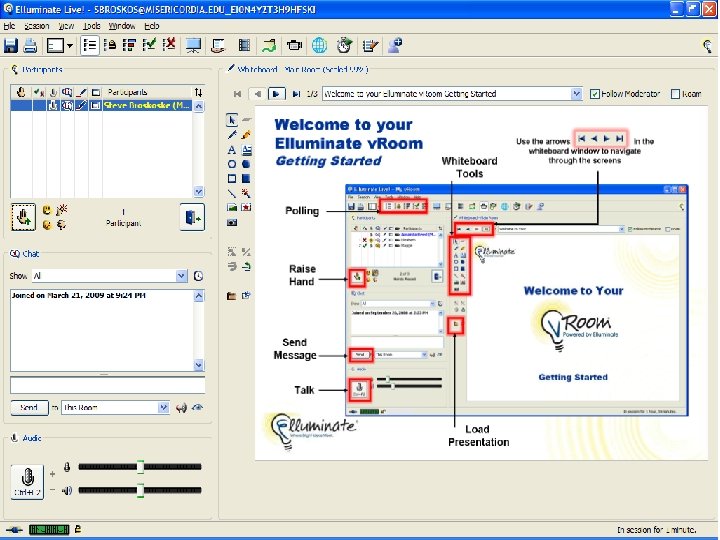Click the Save floppy disk toolbar icon

(x=11, y=45)
